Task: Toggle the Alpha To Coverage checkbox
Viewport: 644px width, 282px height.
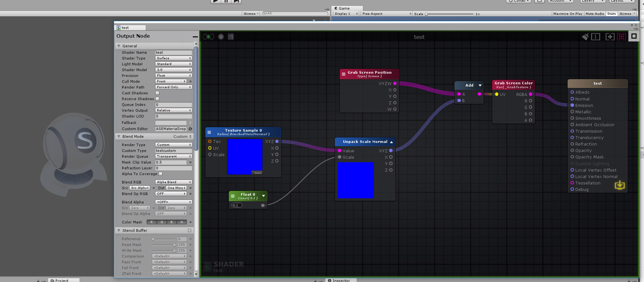Action: [x=161, y=174]
